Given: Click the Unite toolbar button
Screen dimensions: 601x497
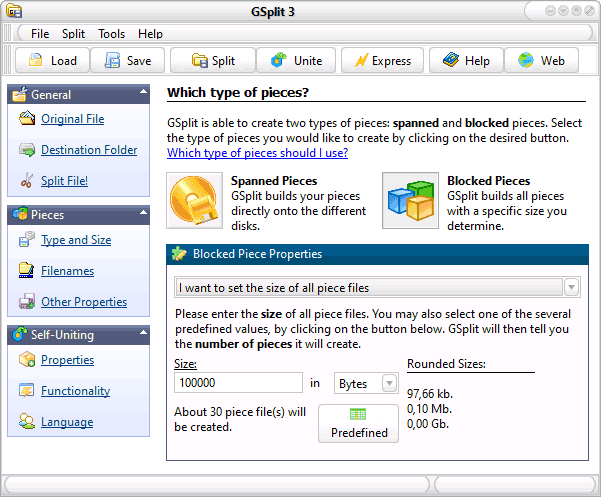Looking at the screenshot, I should (296, 61).
